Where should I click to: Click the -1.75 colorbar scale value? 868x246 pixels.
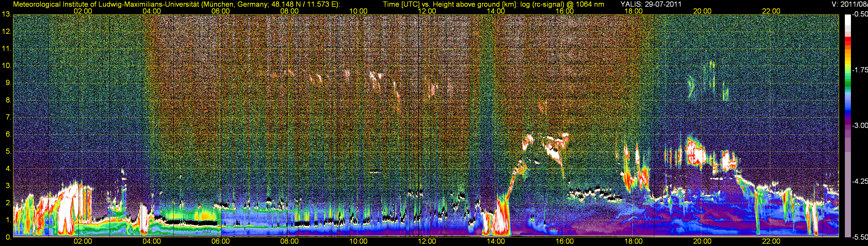pos(860,70)
